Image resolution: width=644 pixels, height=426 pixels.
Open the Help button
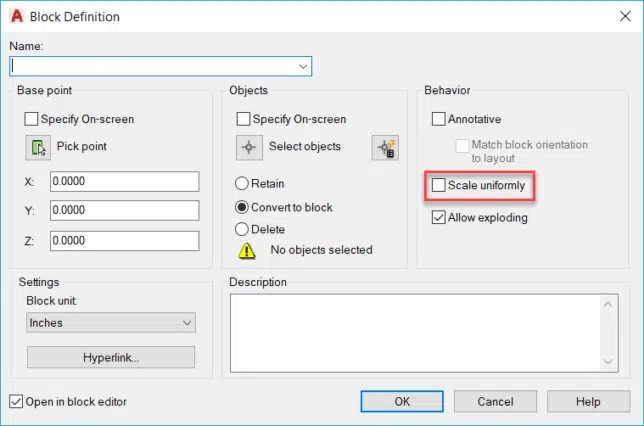pyautogui.click(x=588, y=401)
